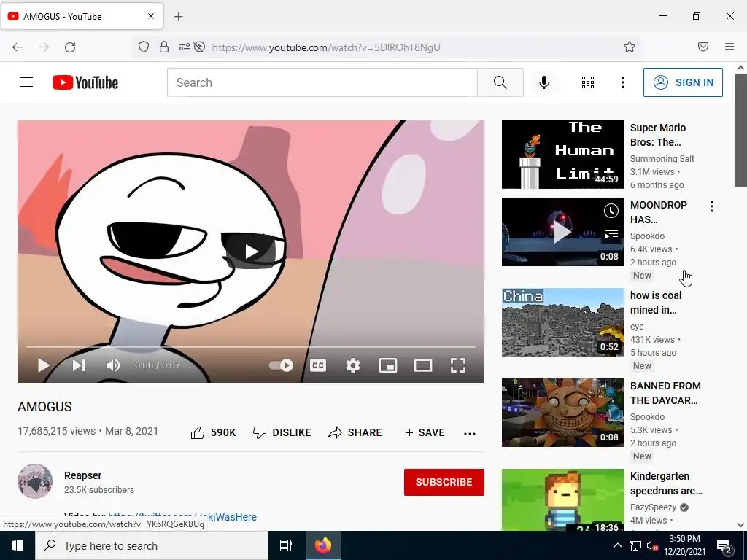Click the Firefox taskbar icon
This screenshot has height=560, width=747.
click(x=323, y=545)
